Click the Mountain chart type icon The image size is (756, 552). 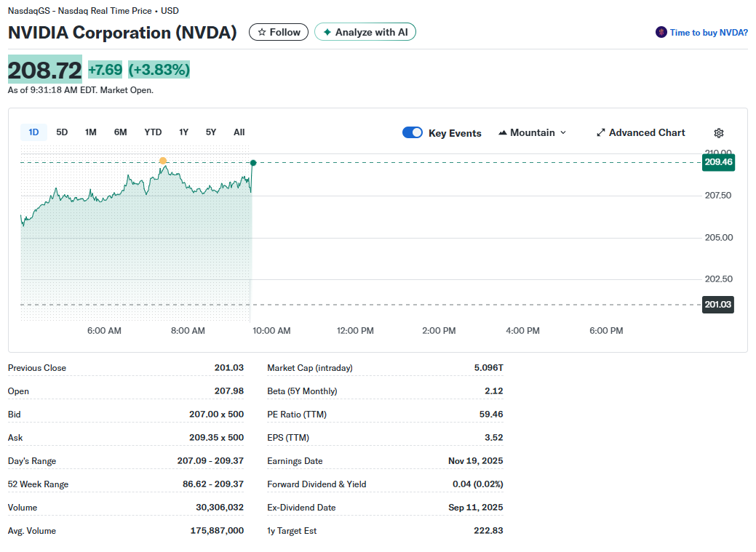503,133
